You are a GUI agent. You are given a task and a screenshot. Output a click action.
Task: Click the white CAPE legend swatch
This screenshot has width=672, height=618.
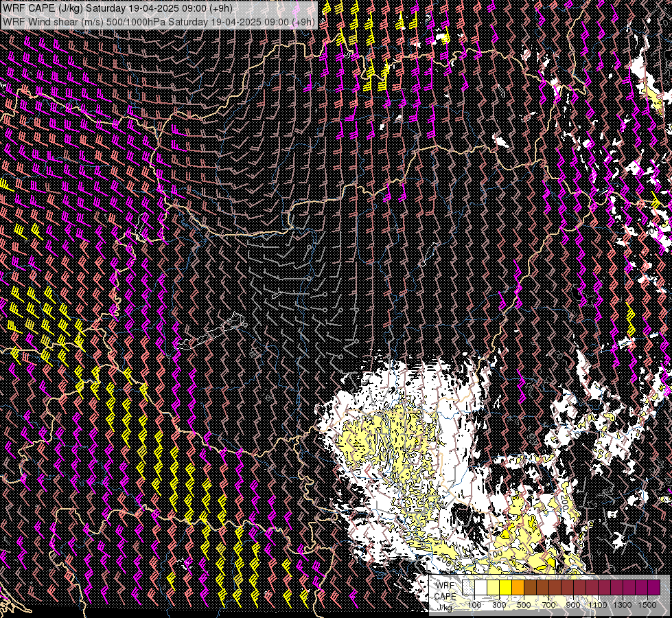(481, 587)
